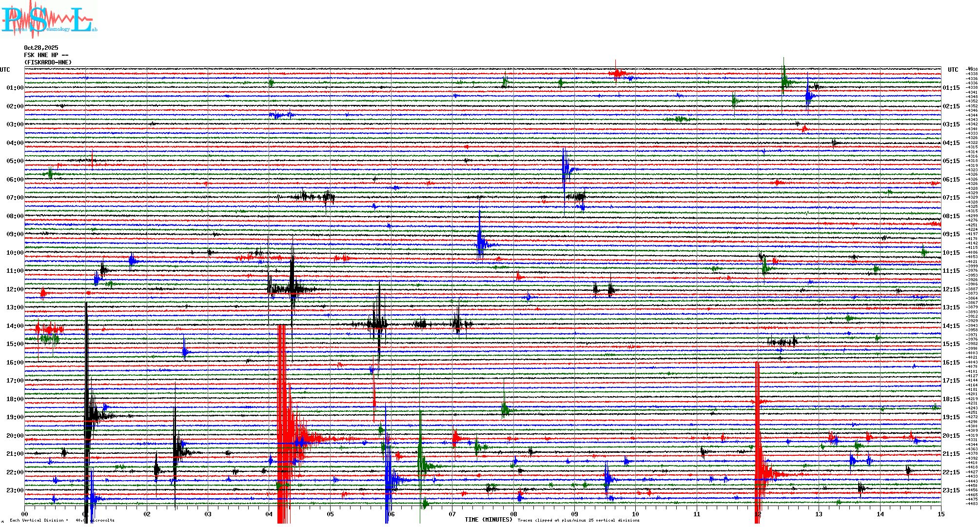
Task: Click the PSL Seismology Lab logo
Action: pos(49,20)
